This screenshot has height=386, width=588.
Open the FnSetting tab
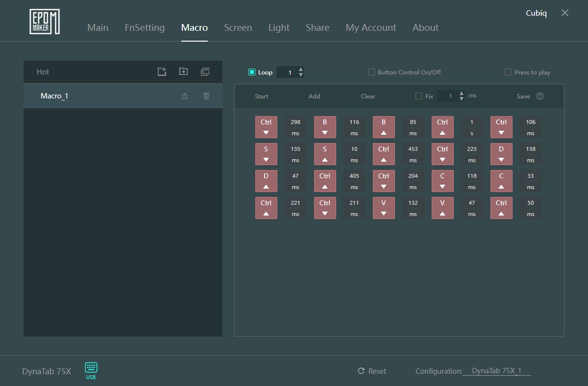tap(145, 28)
